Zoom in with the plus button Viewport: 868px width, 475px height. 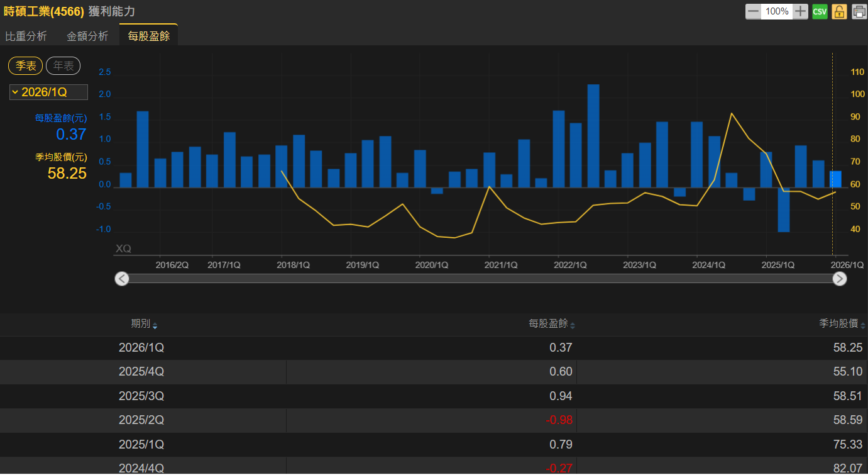click(x=800, y=11)
